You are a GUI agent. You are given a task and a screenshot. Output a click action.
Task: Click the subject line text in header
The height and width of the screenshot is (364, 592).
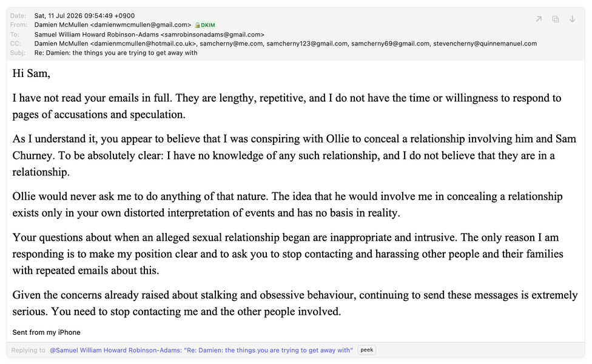(116, 53)
